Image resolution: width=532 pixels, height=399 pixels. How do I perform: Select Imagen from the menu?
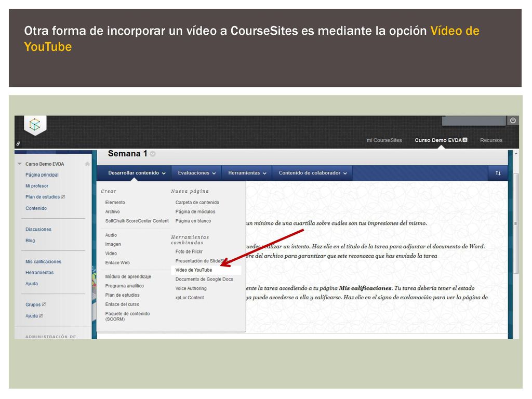tap(113, 244)
